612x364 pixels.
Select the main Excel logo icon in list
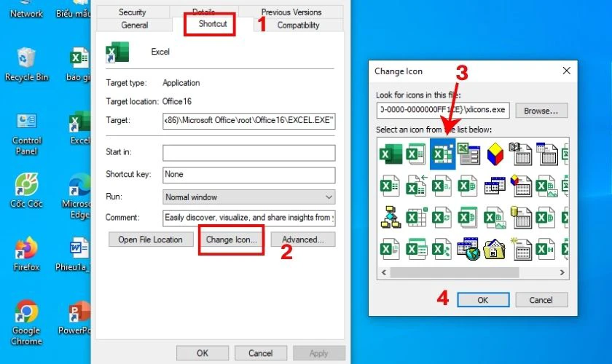tap(391, 154)
